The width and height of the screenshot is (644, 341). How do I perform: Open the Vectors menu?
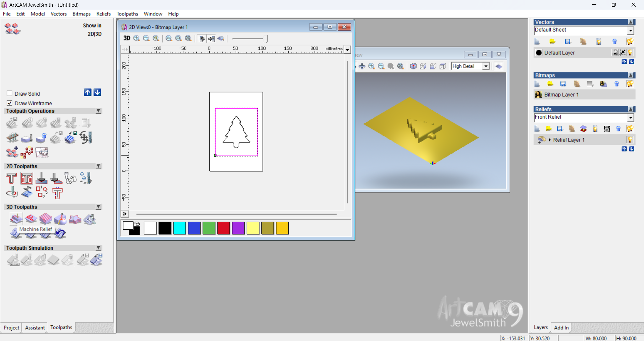click(x=58, y=14)
